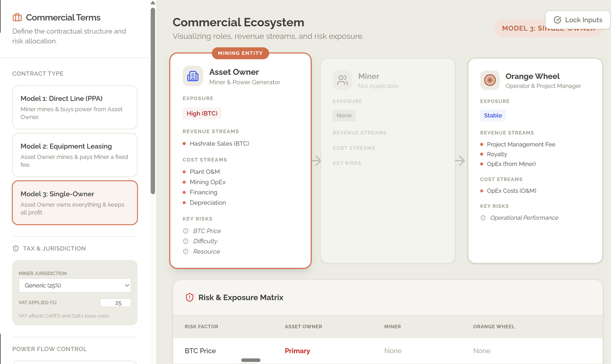Image resolution: width=611 pixels, height=364 pixels.
Task: Click the Asset Owner column header
Action: point(304,327)
